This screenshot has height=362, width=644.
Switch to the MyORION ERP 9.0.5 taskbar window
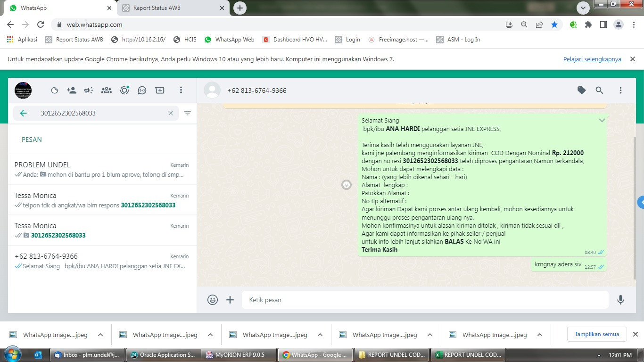point(239,355)
